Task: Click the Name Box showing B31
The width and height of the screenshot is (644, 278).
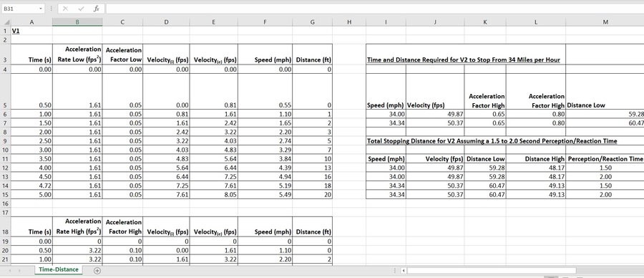Action: 20,9
